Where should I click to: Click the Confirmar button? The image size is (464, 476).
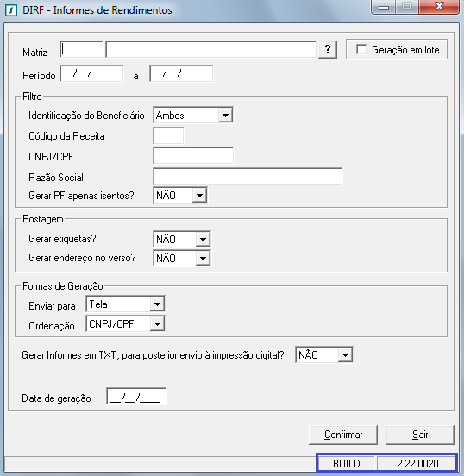click(343, 435)
